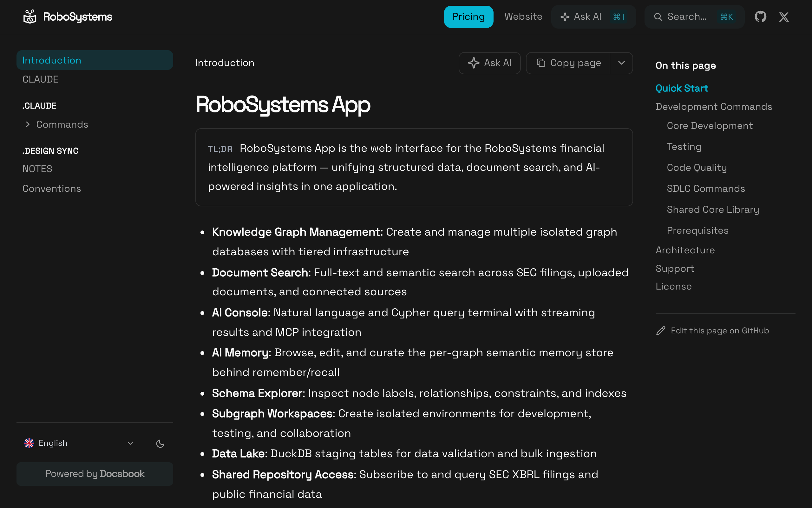Click Ask AI button beside Copy page
Screen dimensions: 812x508
pyautogui.click(x=489, y=63)
